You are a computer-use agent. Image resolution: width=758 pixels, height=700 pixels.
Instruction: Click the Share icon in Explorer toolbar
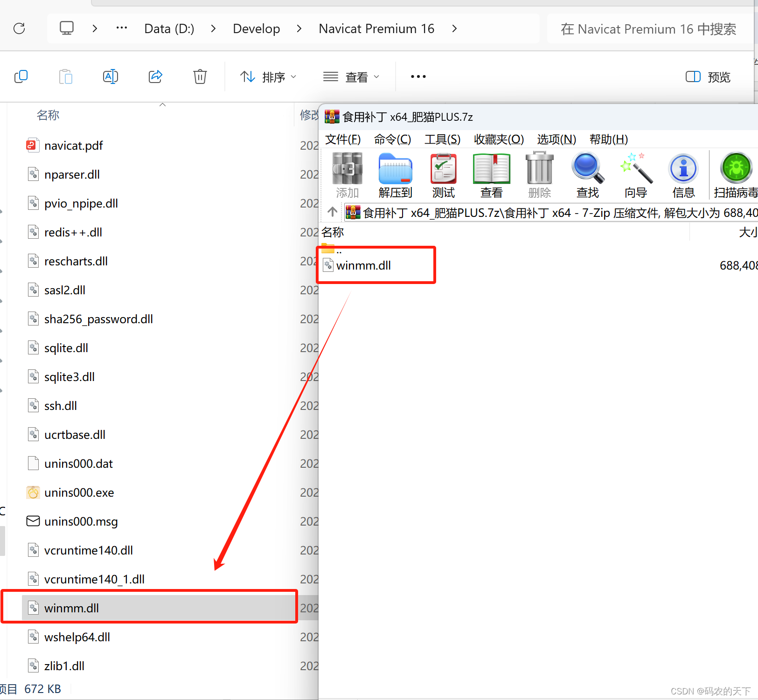pyautogui.click(x=155, y=76)
